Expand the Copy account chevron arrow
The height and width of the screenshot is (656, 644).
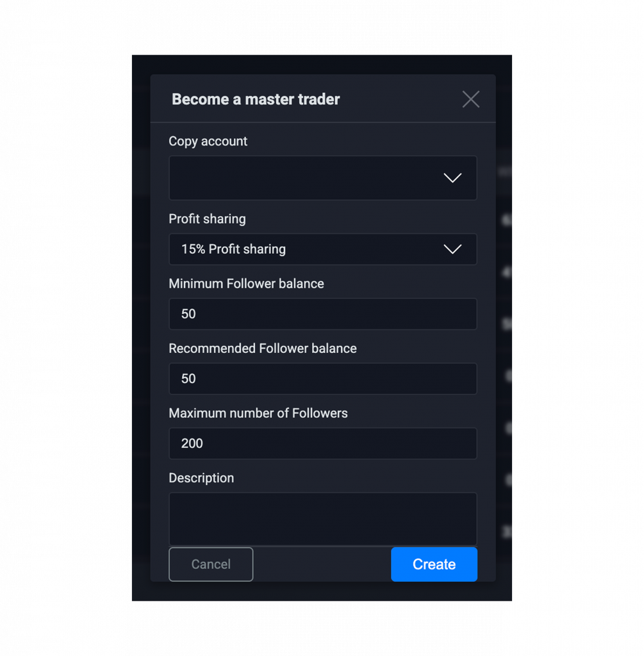(x=452, y=178)
